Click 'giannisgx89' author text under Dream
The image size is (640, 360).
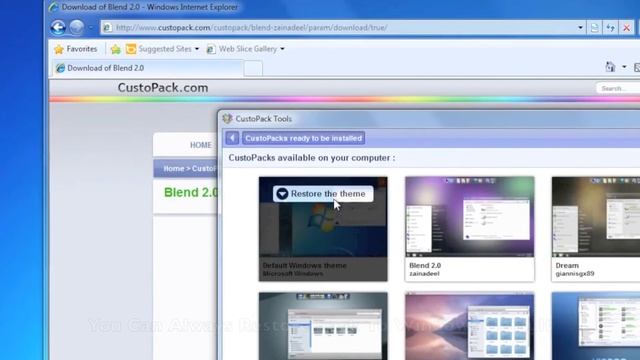click(575, 274)
